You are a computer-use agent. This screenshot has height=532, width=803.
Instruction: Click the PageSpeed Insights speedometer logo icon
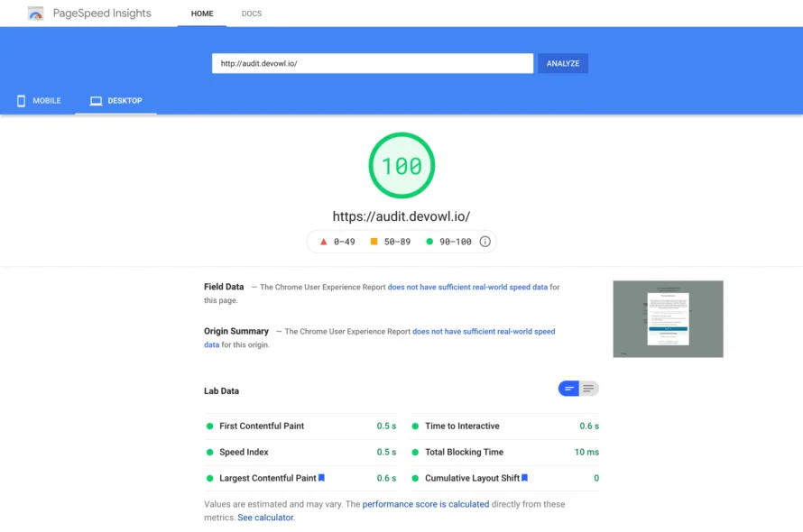[x=35, y=13]
